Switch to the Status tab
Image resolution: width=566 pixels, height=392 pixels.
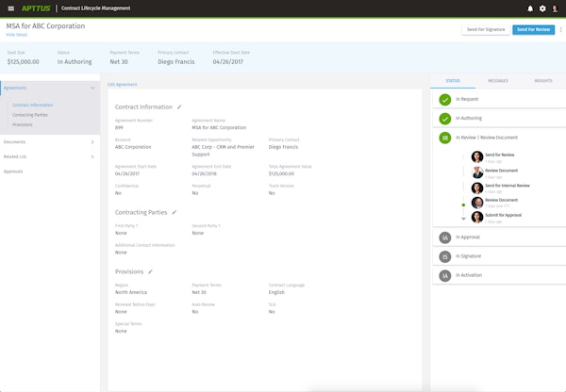tap(453, 81)
